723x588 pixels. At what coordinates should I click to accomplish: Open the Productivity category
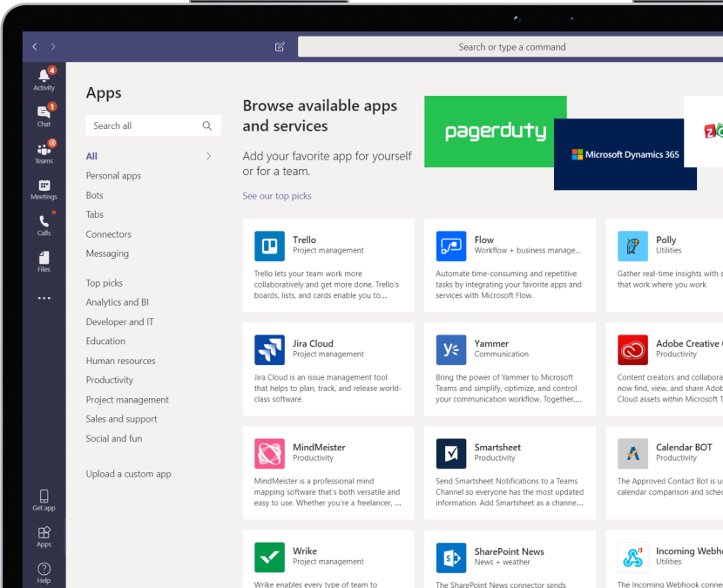coord(109,380)
